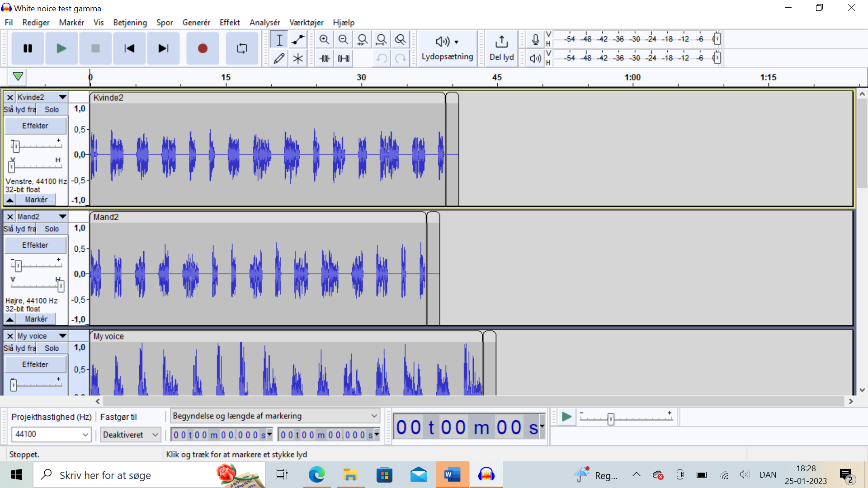The width and height of the screenshot is (868, 488).
Task: Click Markér button on Mand2 track
Action: click(x=36, y=319)
